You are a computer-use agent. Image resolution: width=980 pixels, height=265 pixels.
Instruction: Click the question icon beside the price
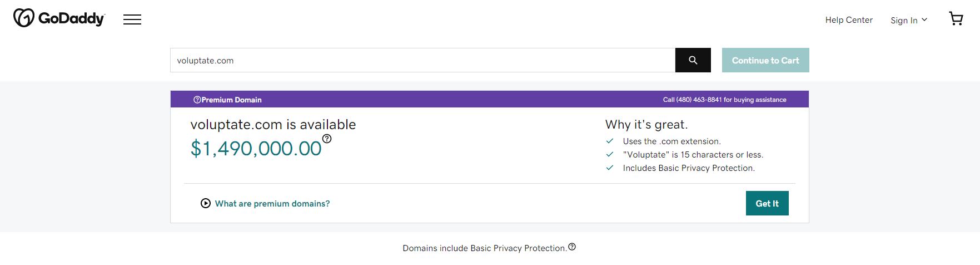tap(327, 139)
